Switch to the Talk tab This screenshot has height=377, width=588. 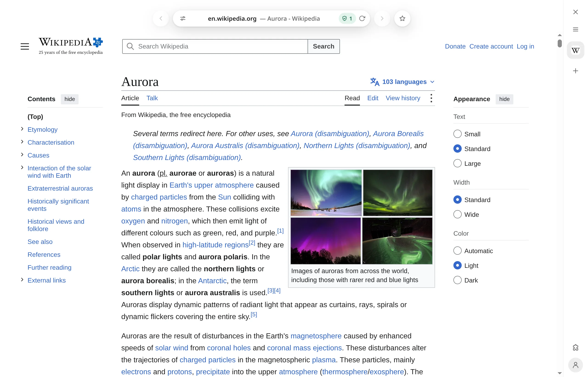click(152, 98)
